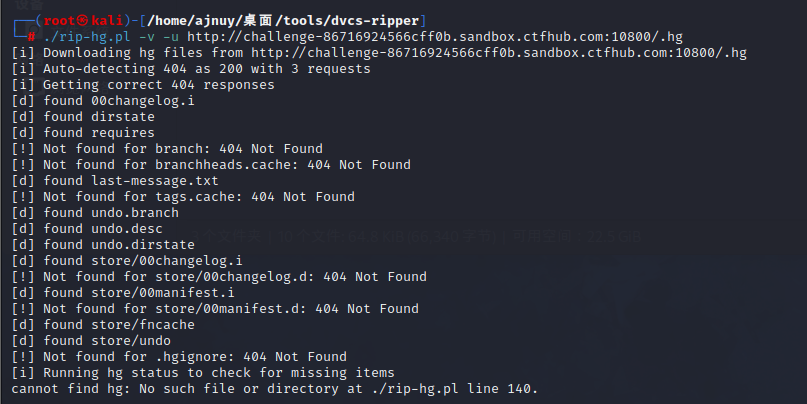Click the 'found dirstate' output line
Viewport: 807px width, 404px height.
coord(83,117)
